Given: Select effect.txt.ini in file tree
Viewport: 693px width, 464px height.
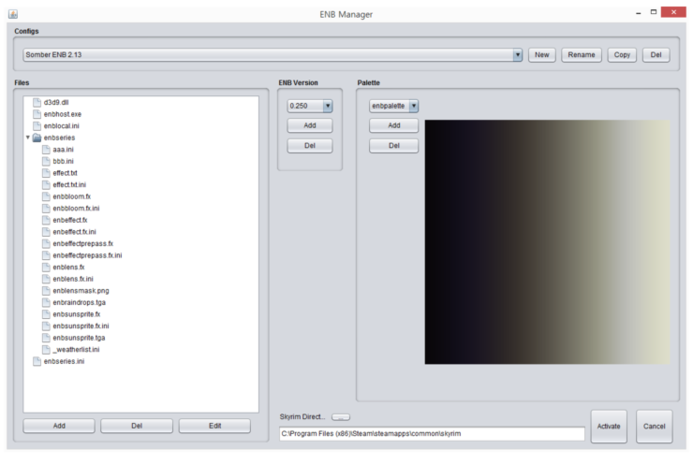Looking at the screenshot, I should pyautogui.click(x=69, y=185).
